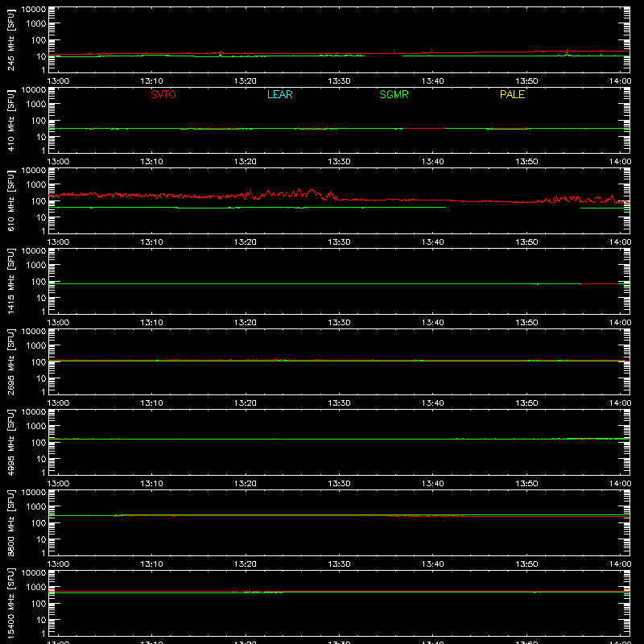Select the '245 MHz [SFU]' axis title
Image resolution: width=644 pixels, height=644 pixels.
coord(11,39)
